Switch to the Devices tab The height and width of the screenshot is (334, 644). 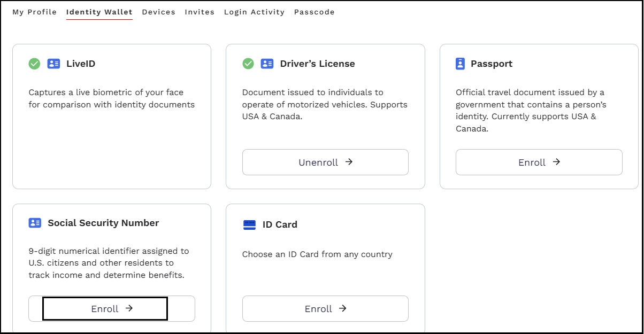pos(158,12)
